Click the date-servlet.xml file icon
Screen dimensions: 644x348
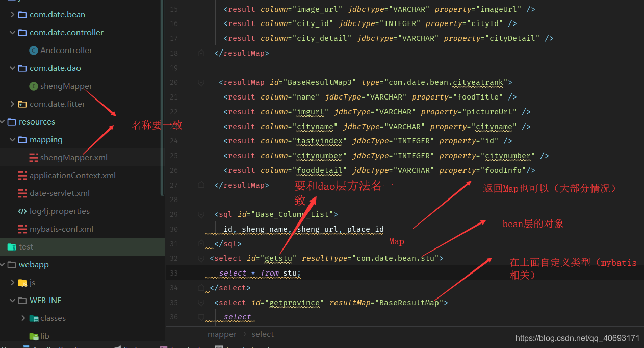22,193
